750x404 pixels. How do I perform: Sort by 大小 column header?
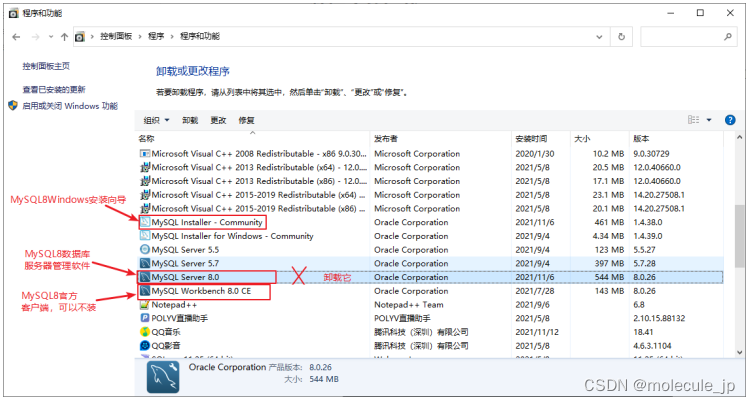pyautogui.click(x=582, y=139)
